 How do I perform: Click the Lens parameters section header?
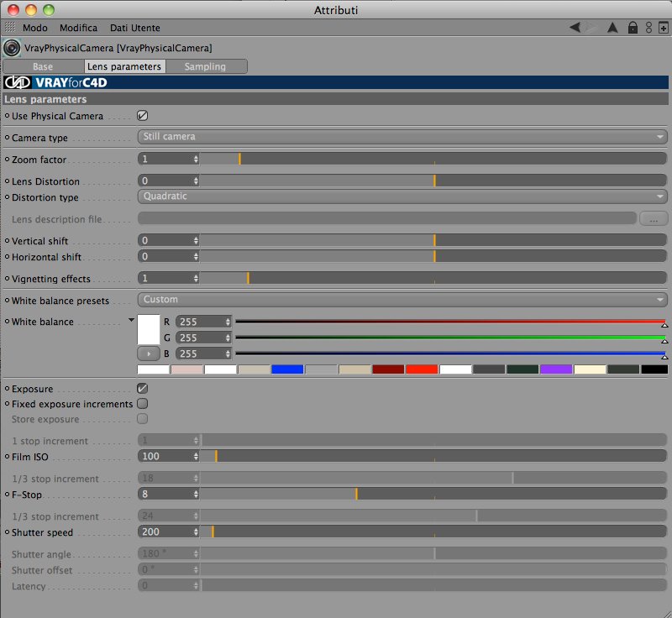click(x=335, y=99)
